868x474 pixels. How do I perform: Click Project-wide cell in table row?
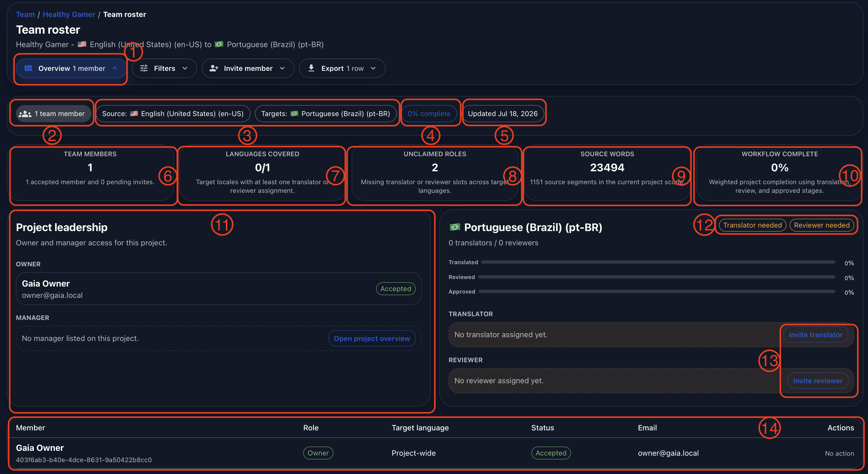(414, 453)
